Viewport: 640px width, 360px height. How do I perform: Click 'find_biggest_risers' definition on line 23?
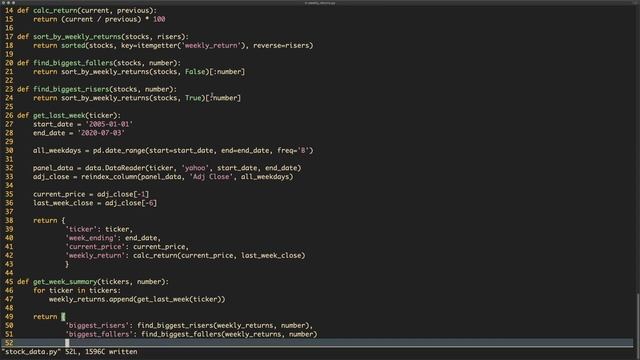point(71,89)
